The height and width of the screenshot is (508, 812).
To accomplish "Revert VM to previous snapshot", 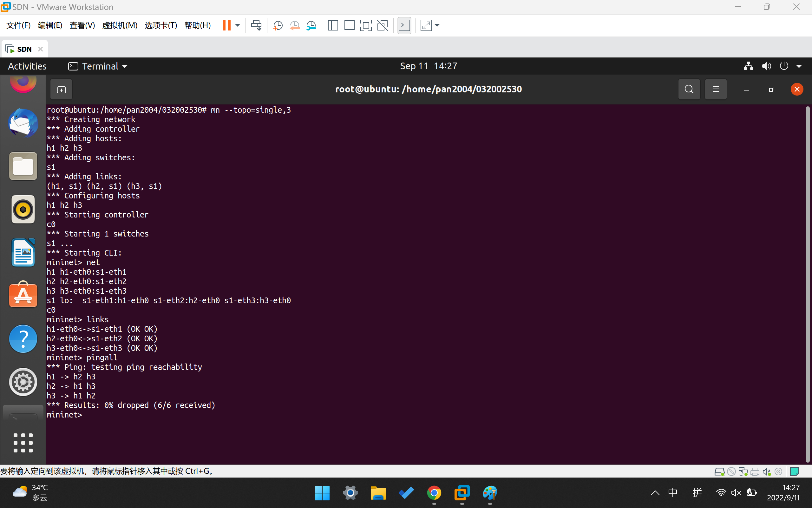I will 295,25.
